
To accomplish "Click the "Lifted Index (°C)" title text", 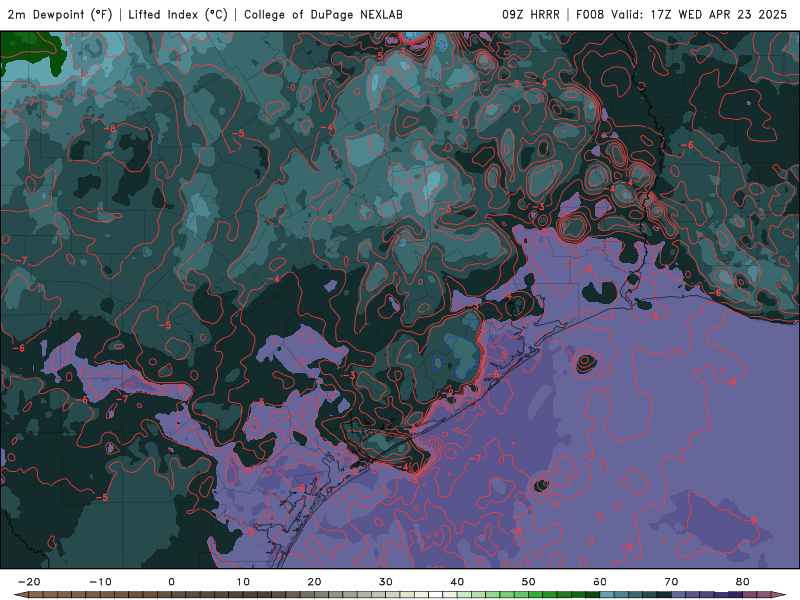I will 178,14.
